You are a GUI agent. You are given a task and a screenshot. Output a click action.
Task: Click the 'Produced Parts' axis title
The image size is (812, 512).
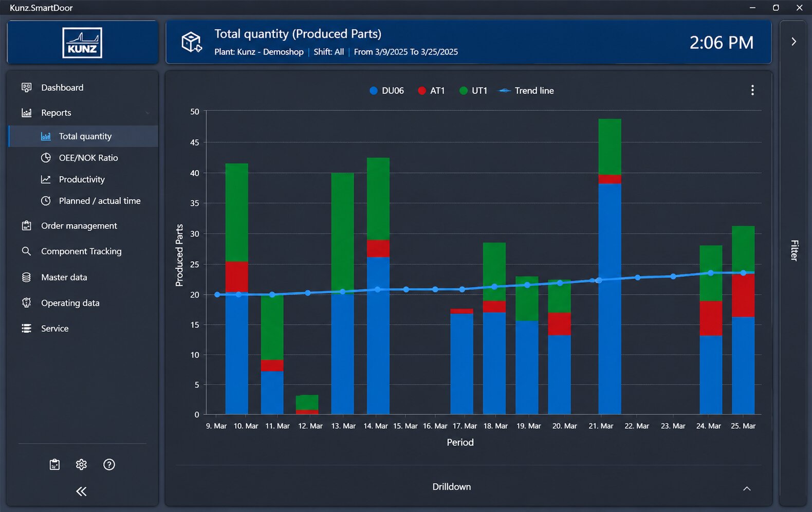coord(179,255)
